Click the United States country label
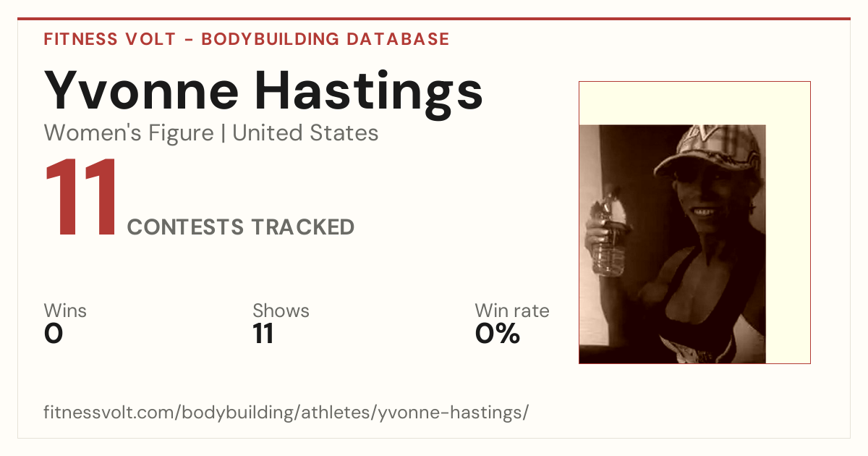The width and height of the screenshot is (868, 456). pyautogui.click(x=305, y=133)
